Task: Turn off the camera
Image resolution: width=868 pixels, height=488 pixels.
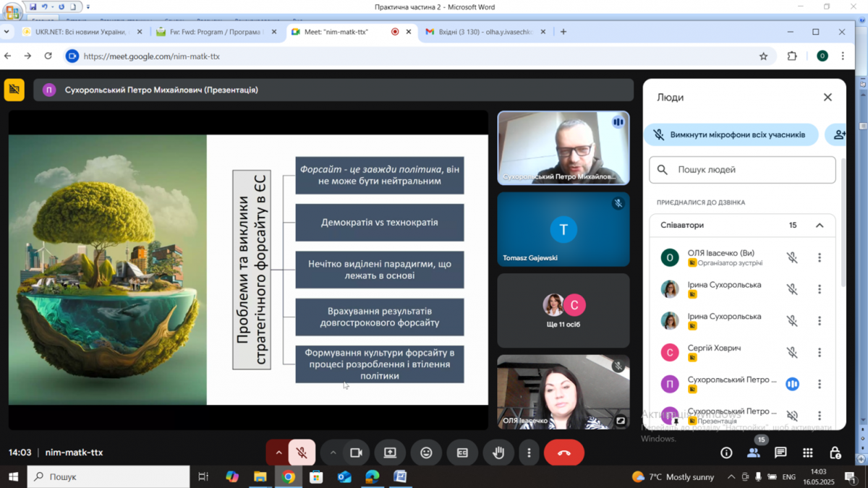Action: [x=356, y=453]
